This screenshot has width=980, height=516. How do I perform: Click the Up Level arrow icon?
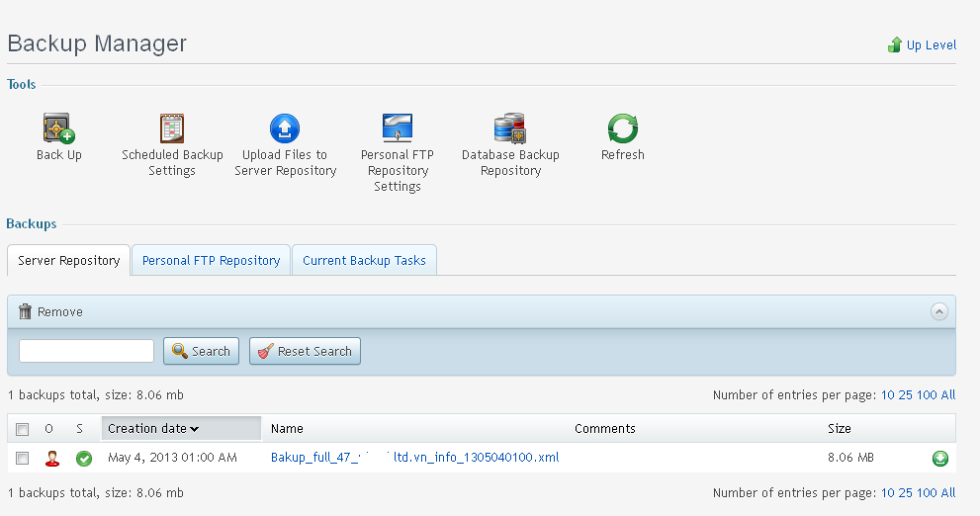(x=895, y=44)
